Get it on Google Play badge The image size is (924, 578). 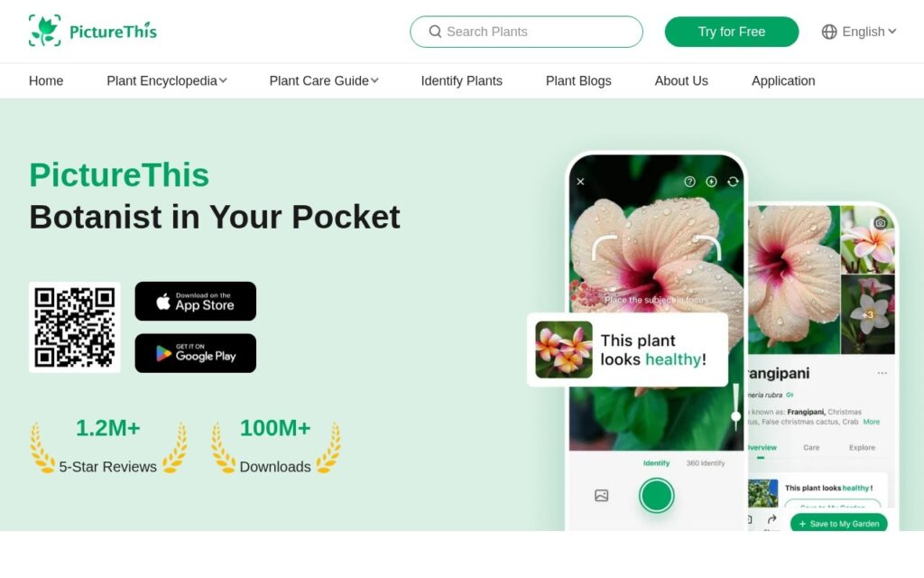(x=196, y=353)
